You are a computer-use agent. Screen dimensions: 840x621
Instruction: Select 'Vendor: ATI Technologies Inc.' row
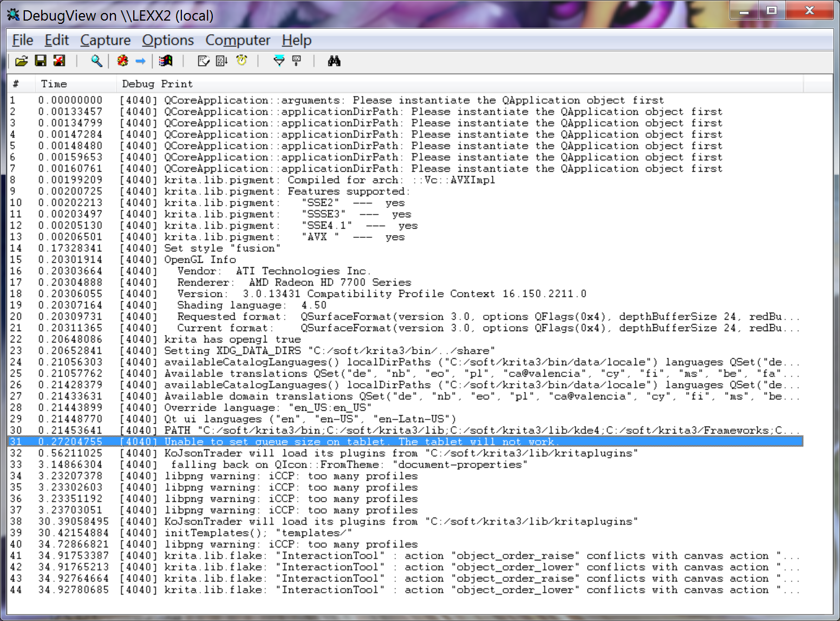[405, 271]
